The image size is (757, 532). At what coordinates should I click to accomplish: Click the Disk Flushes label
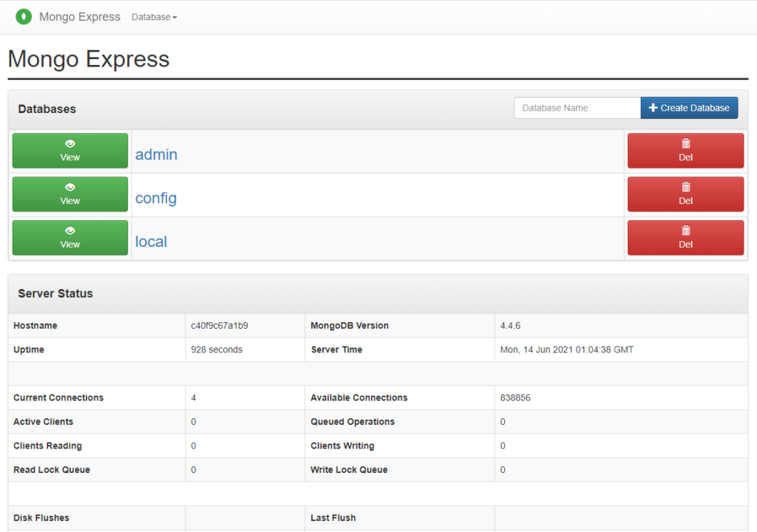pos(41,517)
